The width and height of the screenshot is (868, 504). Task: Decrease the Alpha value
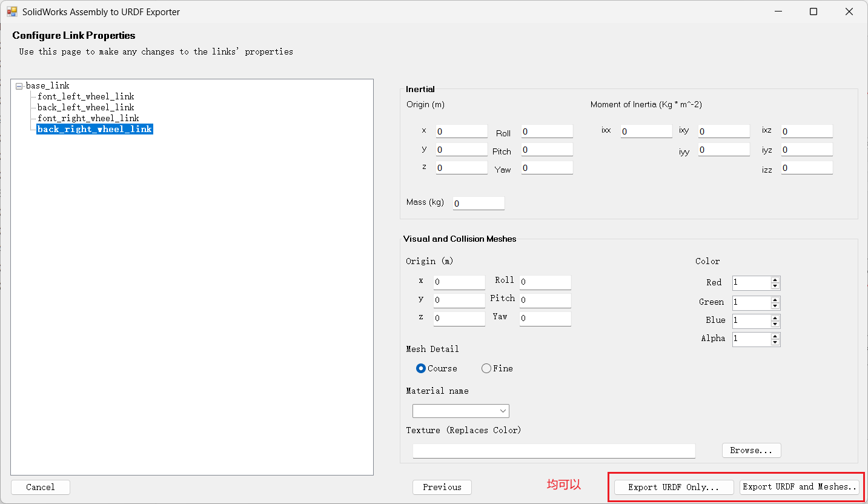click(x=775, y=342)
